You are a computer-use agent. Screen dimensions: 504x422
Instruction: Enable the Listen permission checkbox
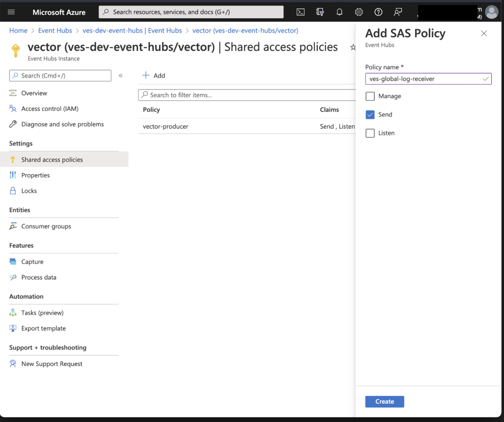[370, 133]
